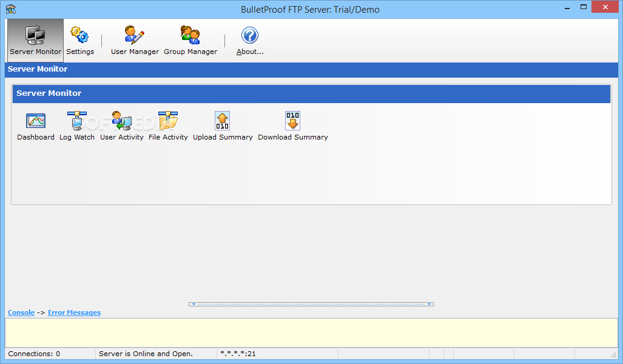Screen dimensions: 623x364
Task: Open Log Watch
Action: coord(76,126)
